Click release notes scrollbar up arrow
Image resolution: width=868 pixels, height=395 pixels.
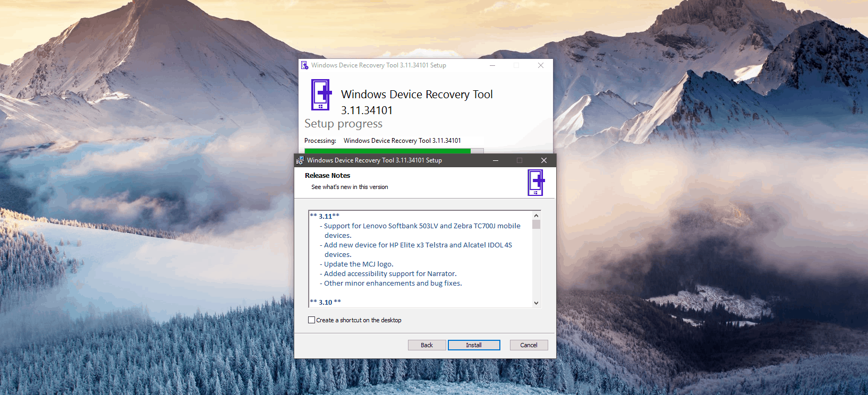(x=536, y=216)
